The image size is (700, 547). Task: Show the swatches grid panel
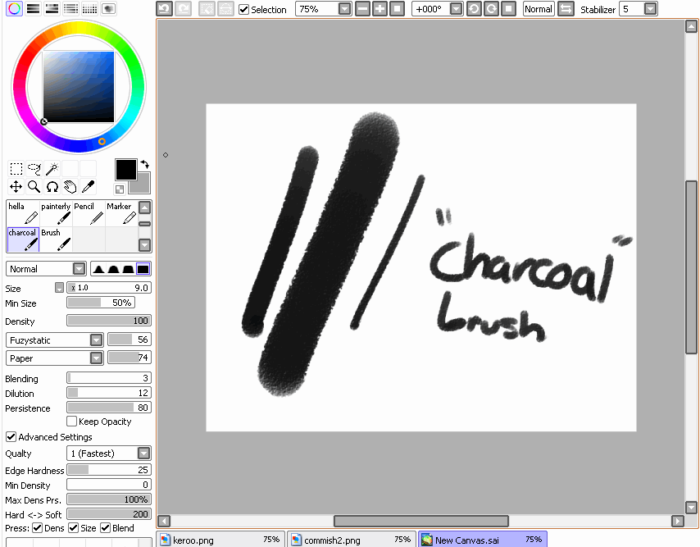click(x=89, y=8)
